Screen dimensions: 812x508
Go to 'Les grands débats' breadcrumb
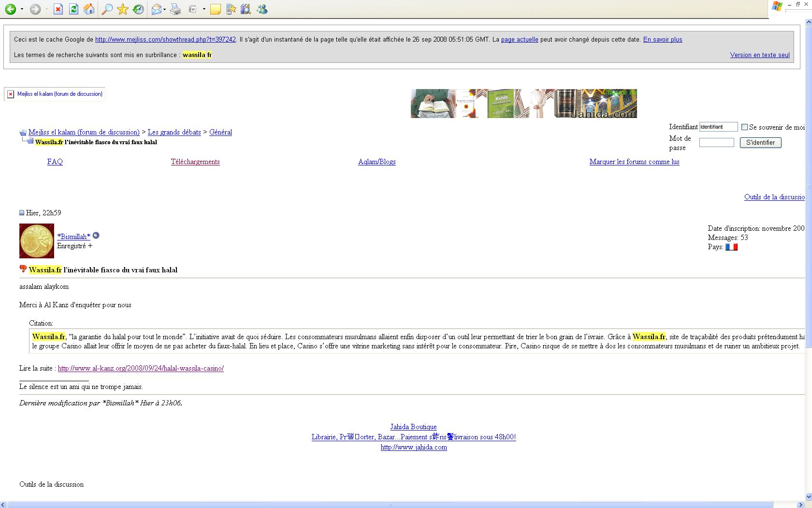174,132
